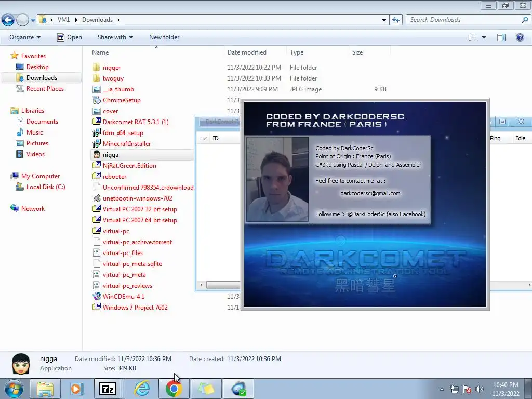The height and width of the screenshot is (399, 532).
Task: Select the cover image file
Action: (110, 111)
